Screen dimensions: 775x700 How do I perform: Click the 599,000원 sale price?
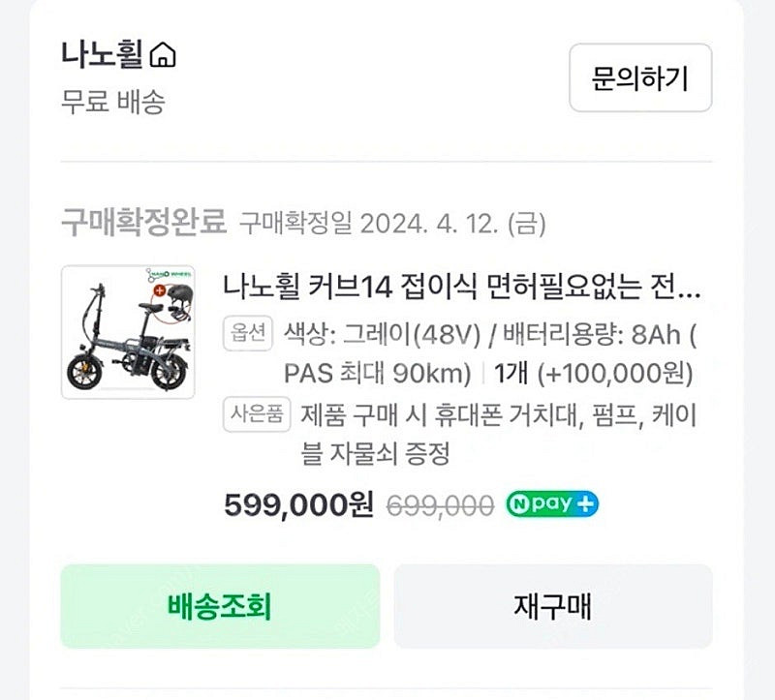click(x=298, y=503)
